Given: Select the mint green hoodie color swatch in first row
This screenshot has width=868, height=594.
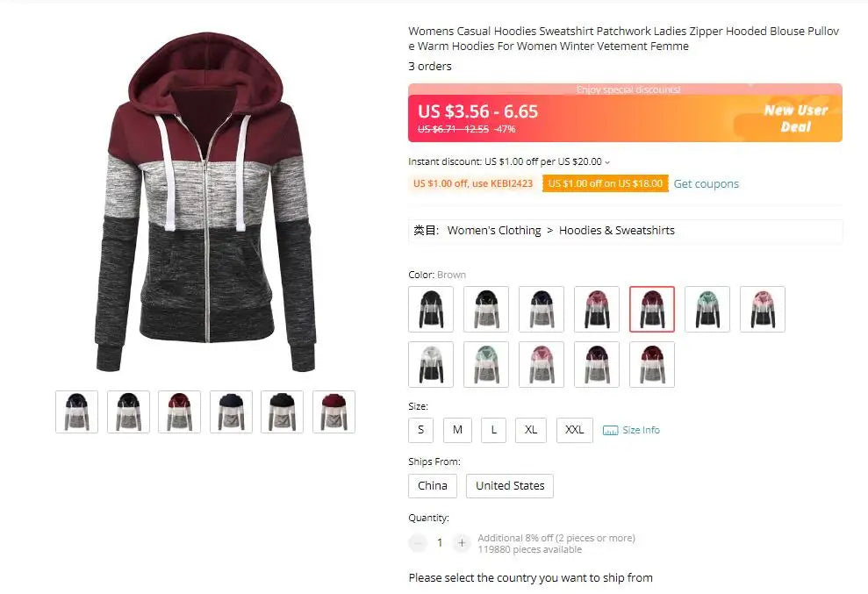Looking at the screenshot, I should (707, 310).
